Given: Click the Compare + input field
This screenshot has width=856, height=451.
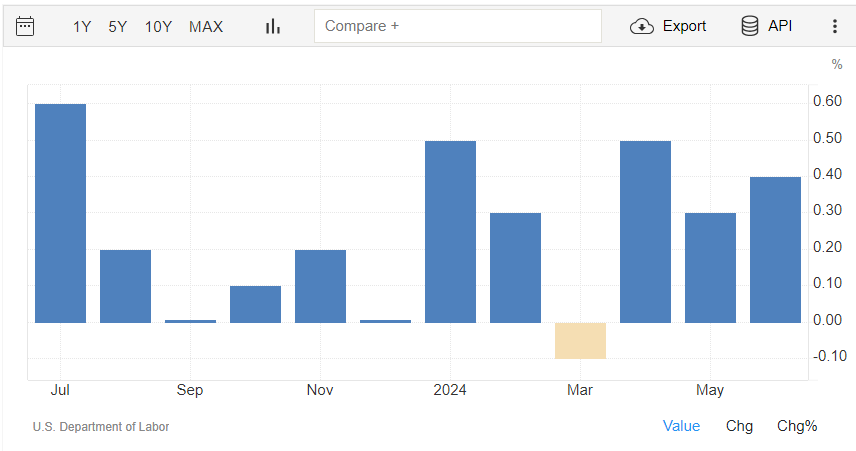Looking at the screenshot, I should tap(457, 26).
